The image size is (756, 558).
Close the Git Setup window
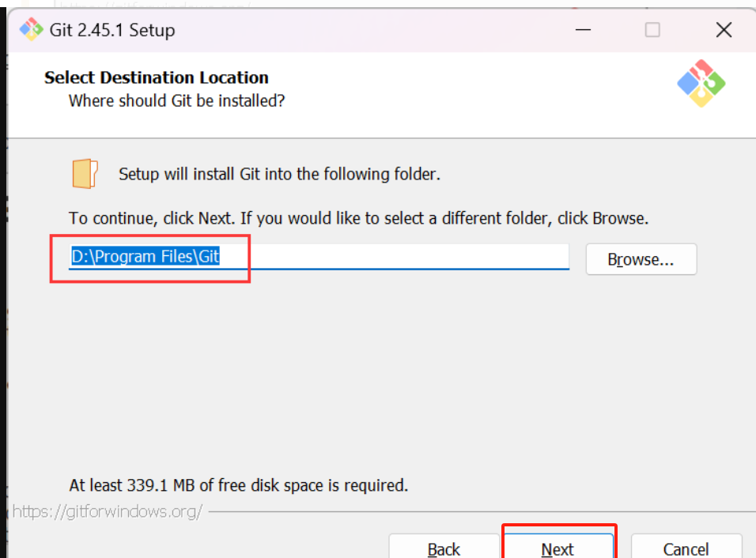pos(723,30)
